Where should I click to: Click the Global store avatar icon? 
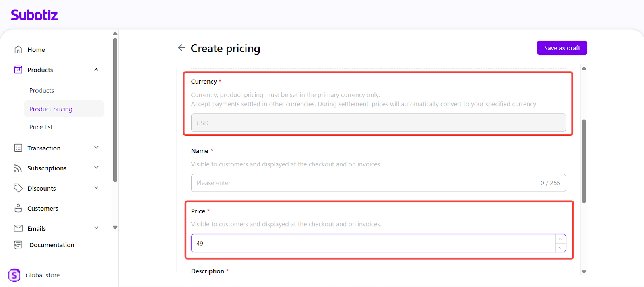pyautogui.click(x=14, y=275)
